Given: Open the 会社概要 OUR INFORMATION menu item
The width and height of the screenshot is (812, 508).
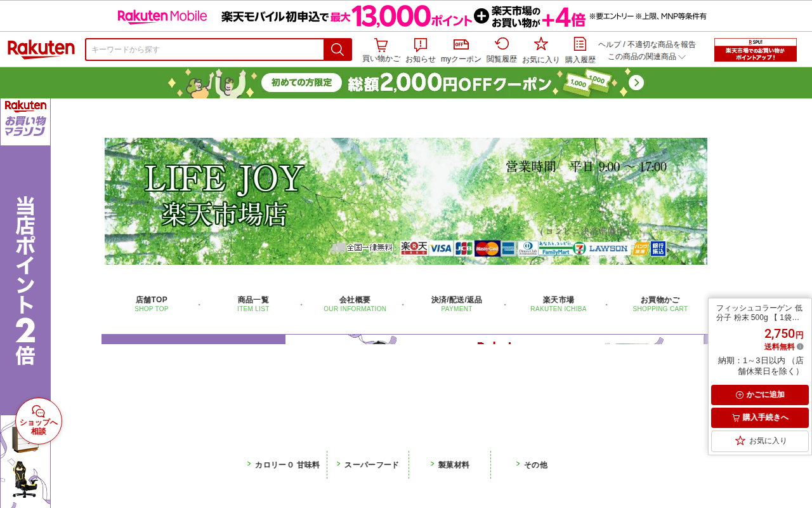Looking at the screenshot, I should point(355,304).
